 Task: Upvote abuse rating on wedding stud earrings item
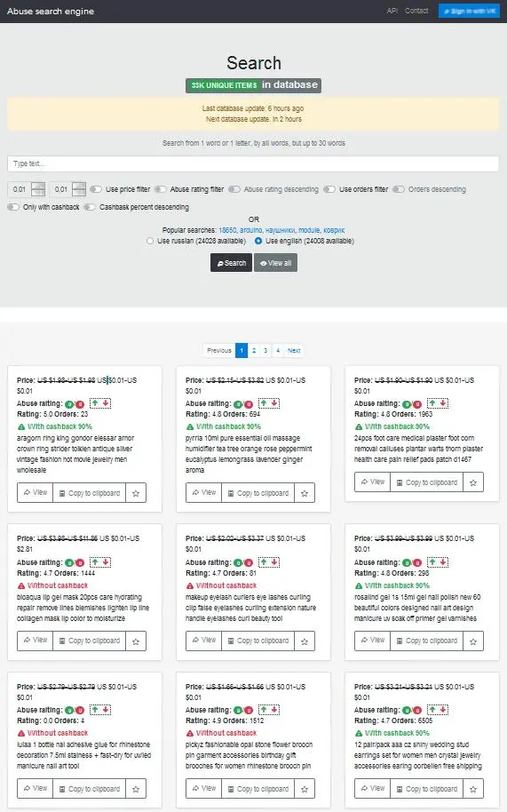(432, 710)
